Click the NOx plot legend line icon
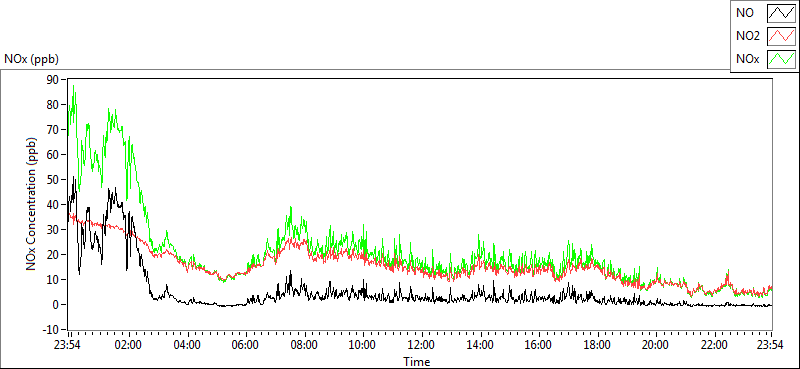800x369 pixels. (x=781, y=60)
